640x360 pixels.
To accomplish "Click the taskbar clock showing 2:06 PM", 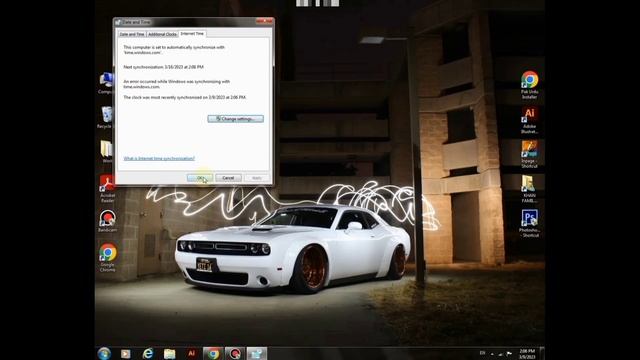I will [x=527, y=353].
